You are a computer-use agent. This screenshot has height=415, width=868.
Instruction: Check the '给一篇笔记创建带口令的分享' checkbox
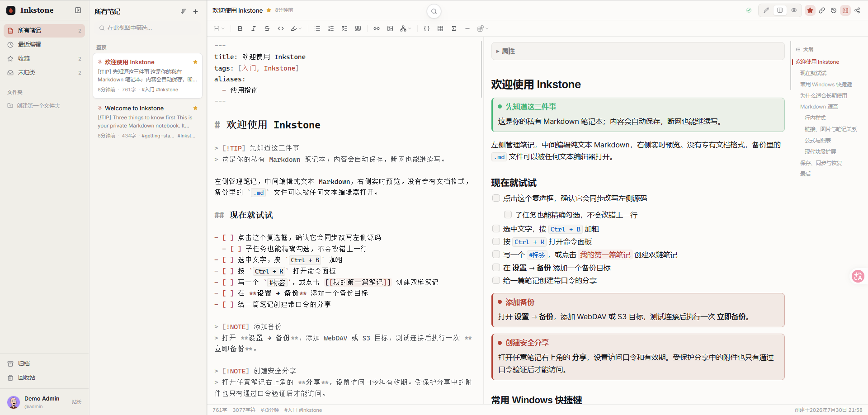click(496, 280)
